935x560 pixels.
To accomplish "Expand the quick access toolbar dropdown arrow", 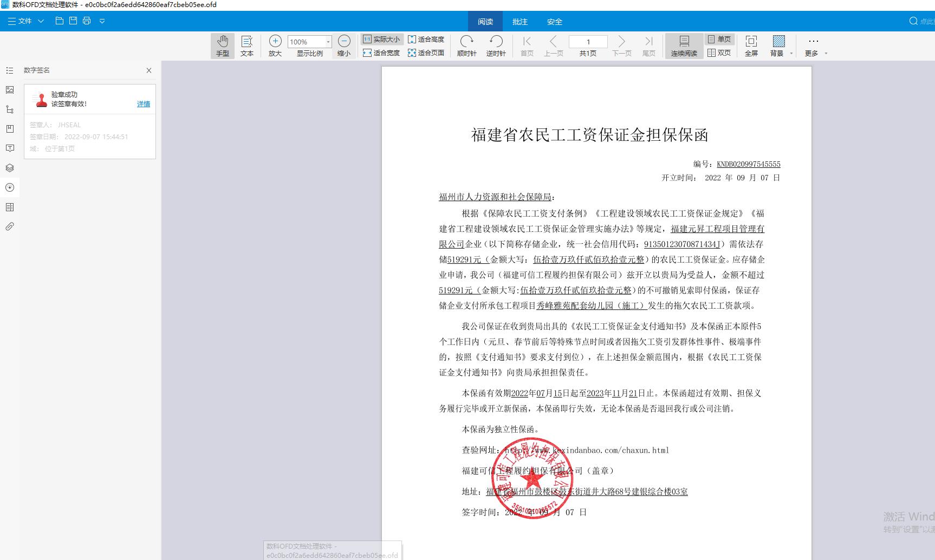I will click(x=102, y=21).
